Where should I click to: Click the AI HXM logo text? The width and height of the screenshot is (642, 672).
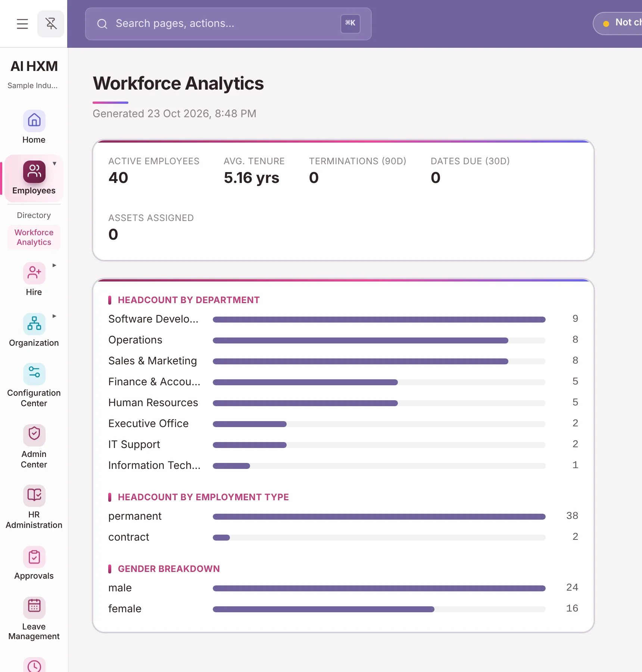coord(34,66)
